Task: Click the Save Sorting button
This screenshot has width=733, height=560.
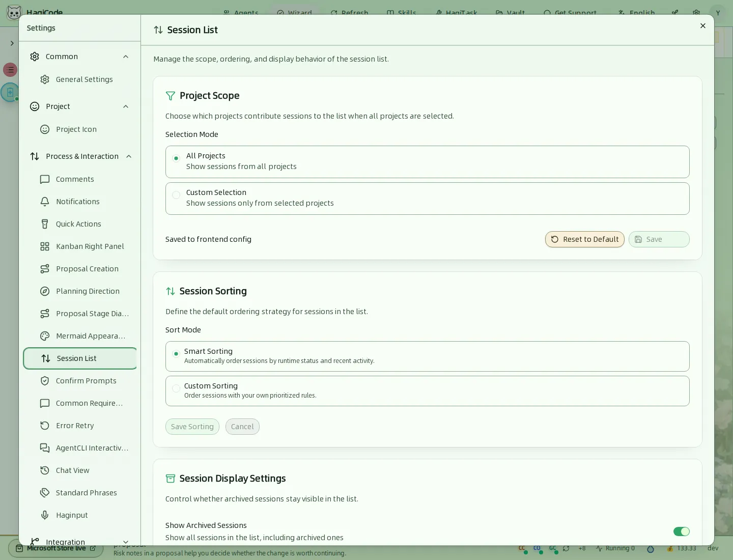Action: [192, 427]
